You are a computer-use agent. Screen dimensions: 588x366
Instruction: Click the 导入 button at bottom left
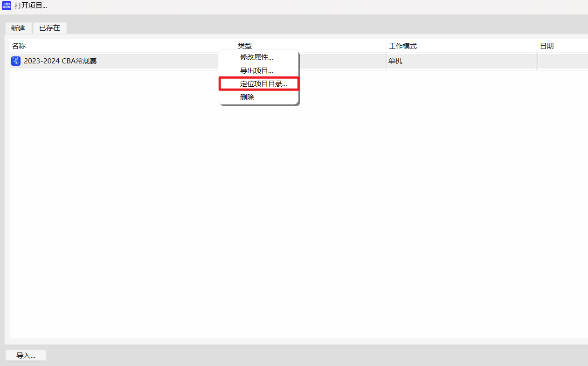pyautogui.click(x=26, y=355)
